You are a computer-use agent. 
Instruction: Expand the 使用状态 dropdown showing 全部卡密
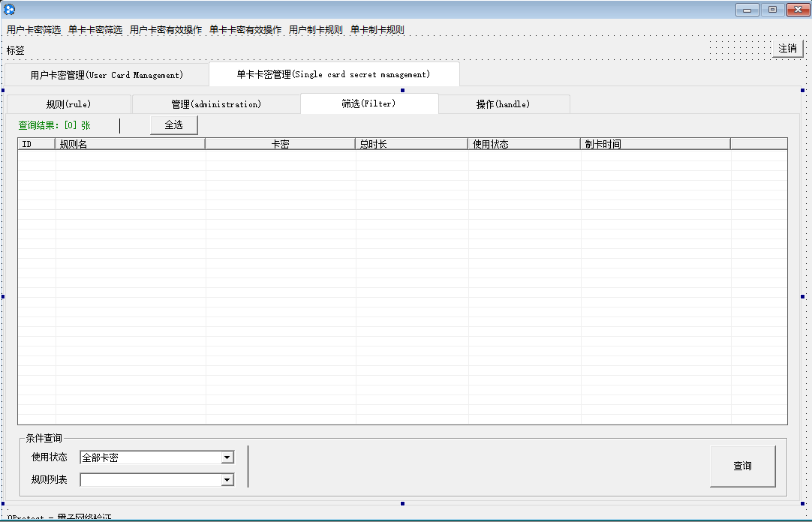click(x=227, y=457)
